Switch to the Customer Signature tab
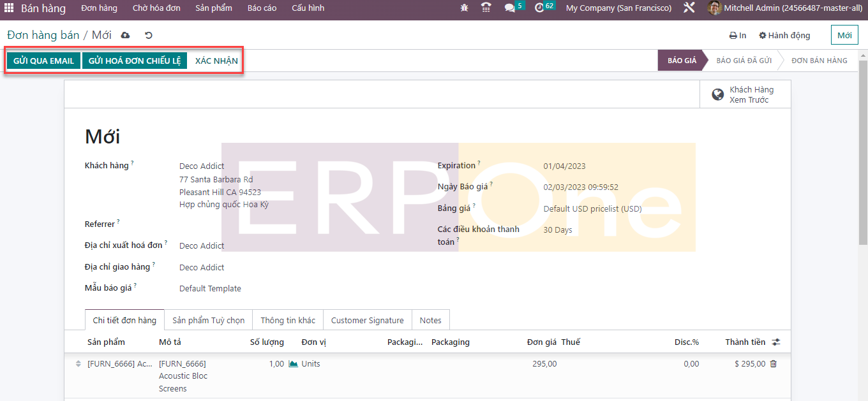Image resolution: width=868 pixels, height=401 pixels. coord(367,320)
